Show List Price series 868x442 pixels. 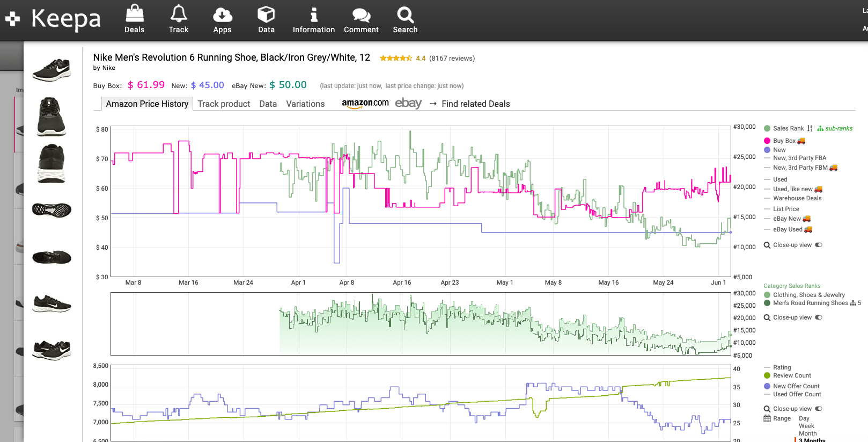coord(782,209)
